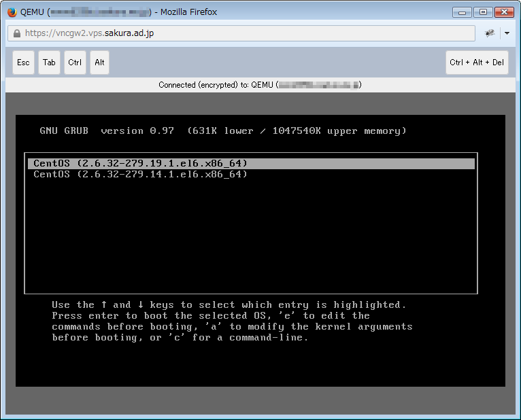Toggle the Ctrl modifier button
This screenshot has width=521, height=420.
[75, 63]
